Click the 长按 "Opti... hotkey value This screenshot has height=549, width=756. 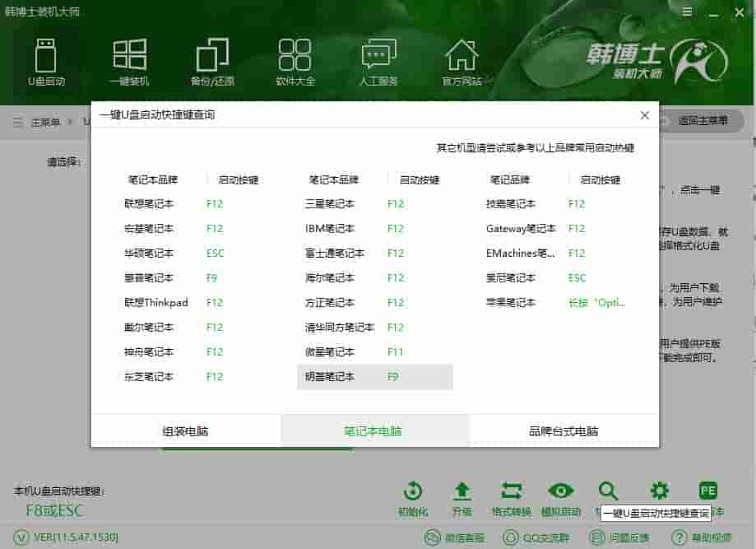(x=597, y=302)
